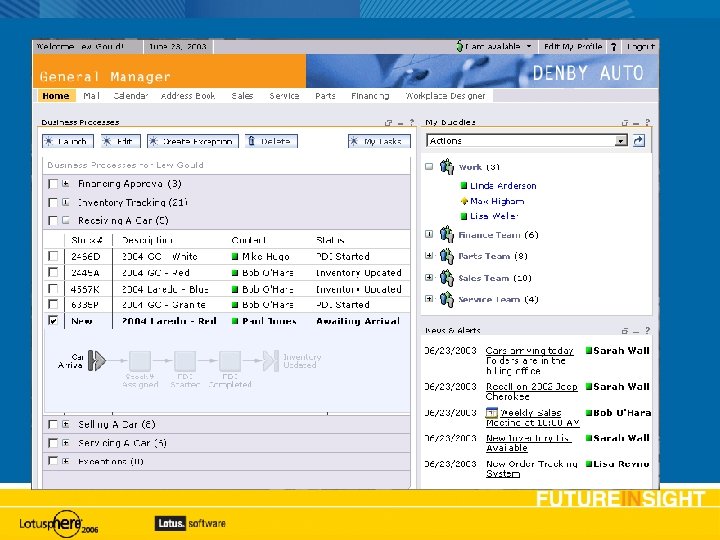Open the Home tab
The image size is (720, 540).
pos(56,96)
